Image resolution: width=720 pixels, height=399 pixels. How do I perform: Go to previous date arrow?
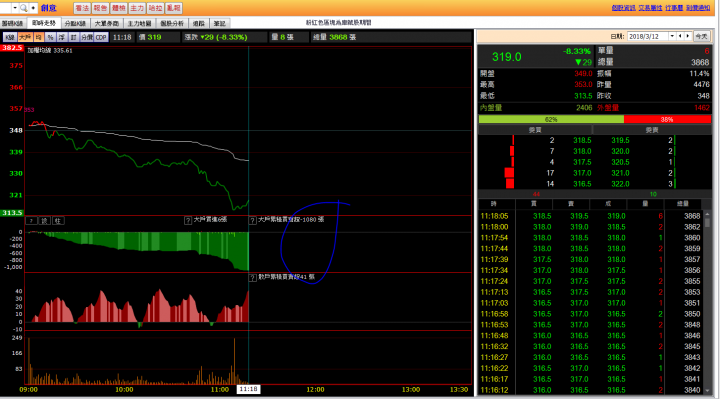click(681, 36)
